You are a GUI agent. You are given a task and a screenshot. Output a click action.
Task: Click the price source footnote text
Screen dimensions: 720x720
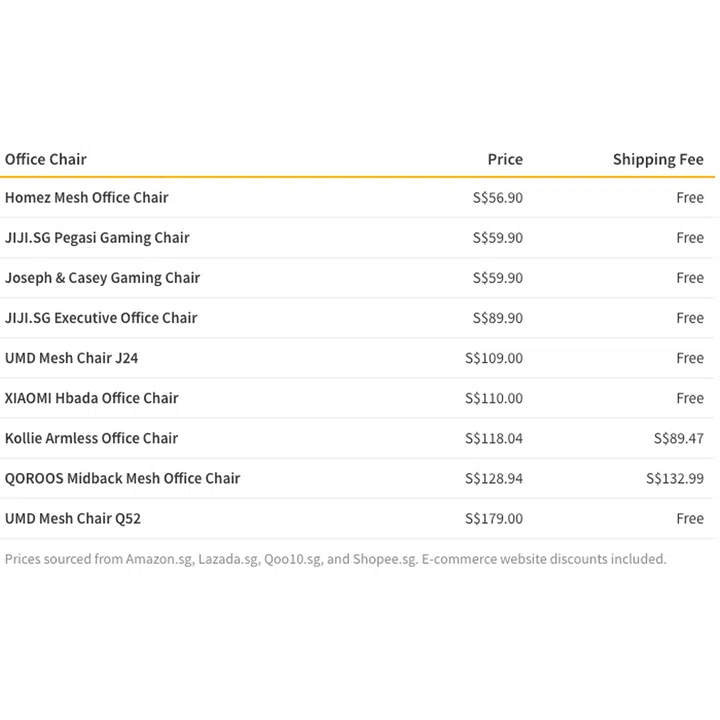click(x=335, y=559)
